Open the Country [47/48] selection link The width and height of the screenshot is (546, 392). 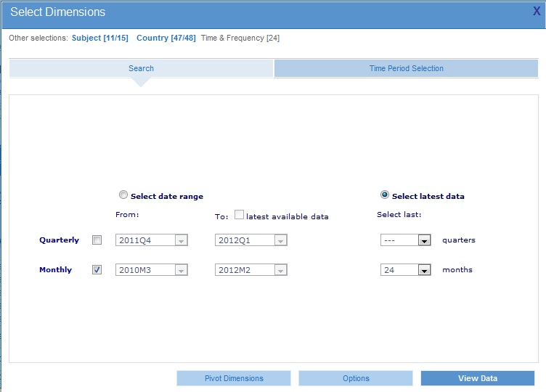166,38
